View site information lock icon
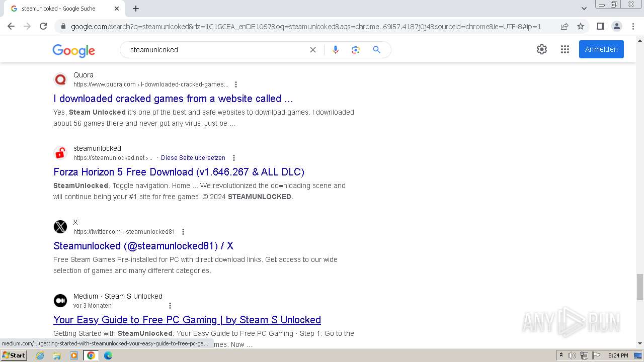Screen dimensions: 644x362 click(63, 27)
